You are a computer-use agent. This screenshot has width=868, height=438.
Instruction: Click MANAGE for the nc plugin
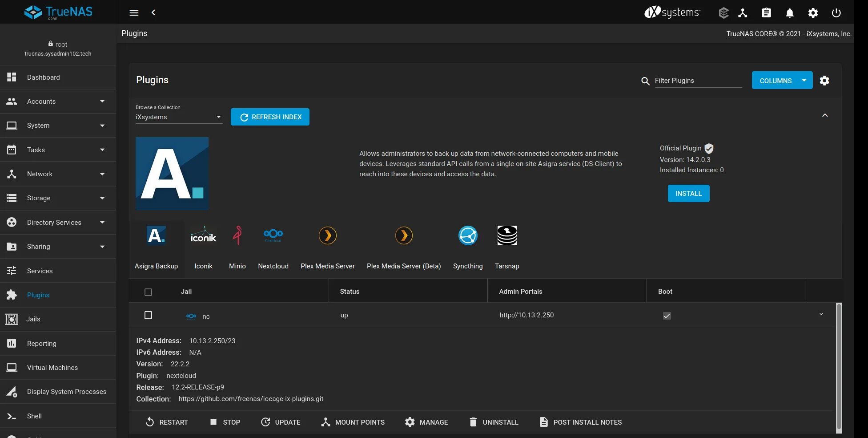(426, 422)
